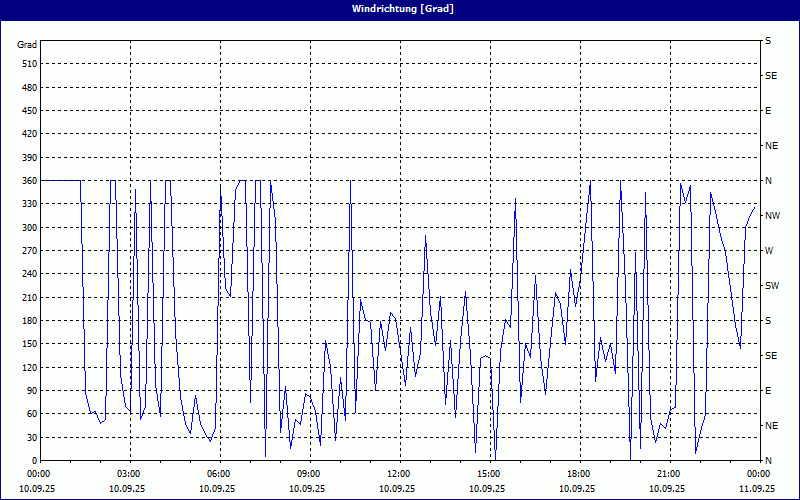Select the W compass direction label
The image size is (800, 500).
(769, 250)
